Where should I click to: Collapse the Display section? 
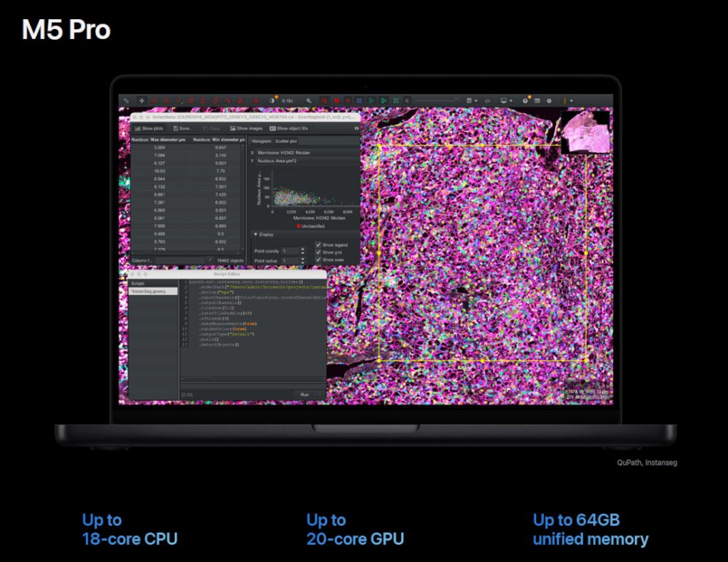coord(255,234)
